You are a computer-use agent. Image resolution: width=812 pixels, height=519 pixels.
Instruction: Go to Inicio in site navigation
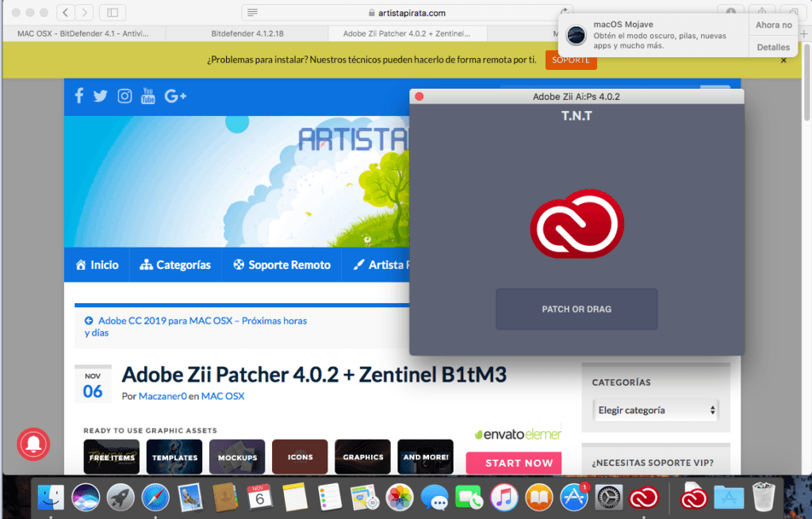pyautogui.click(x=97, y=265)
